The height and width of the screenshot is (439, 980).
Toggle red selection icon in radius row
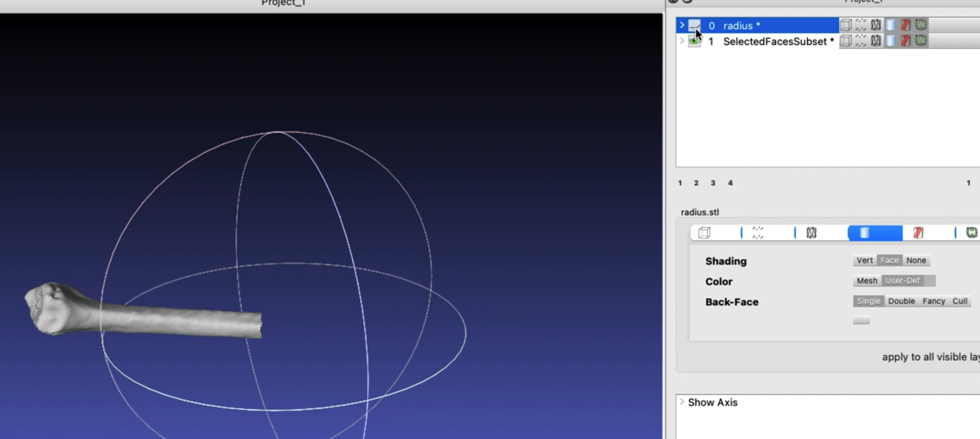tap(906, 25)
